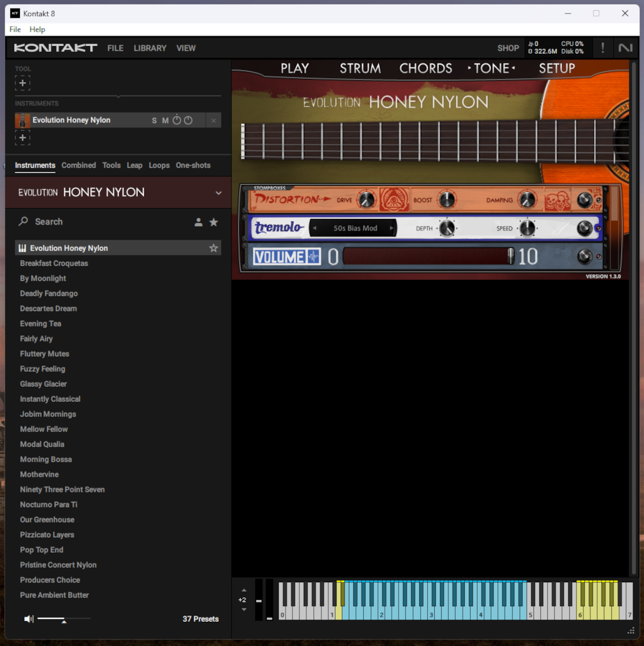The image size is (644, 646).
Task: Open the Kontakt VIEW menu
Action: coord(186,48)
